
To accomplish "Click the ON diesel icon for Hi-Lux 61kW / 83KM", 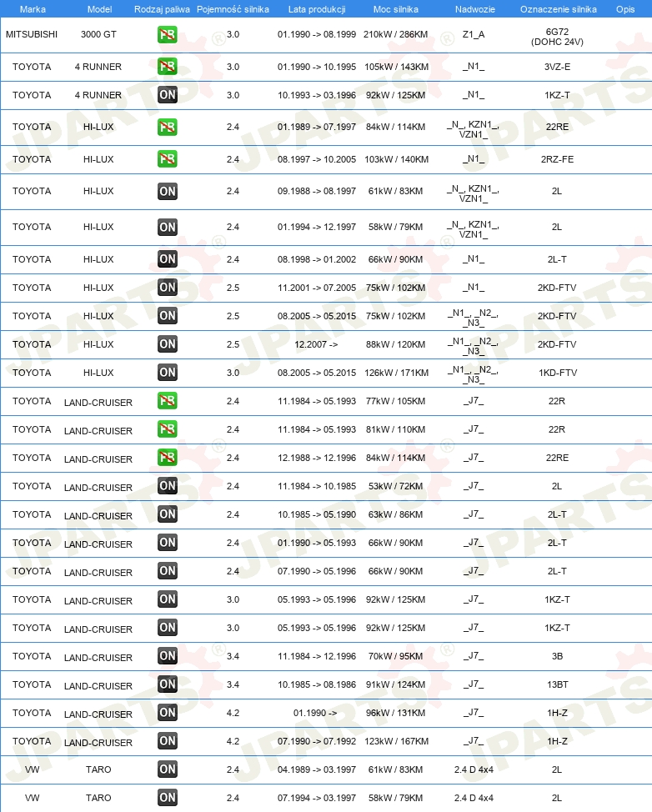I will click(x=168, y=191).
